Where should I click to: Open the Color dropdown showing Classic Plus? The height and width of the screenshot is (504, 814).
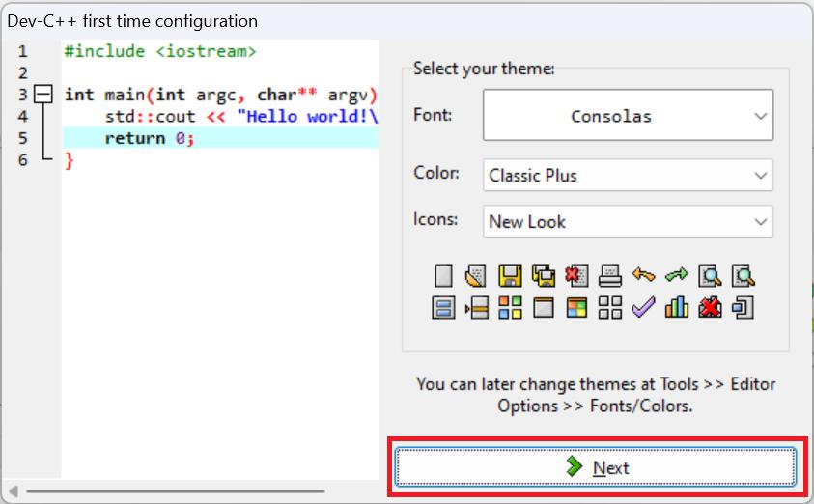coord(628,176)
